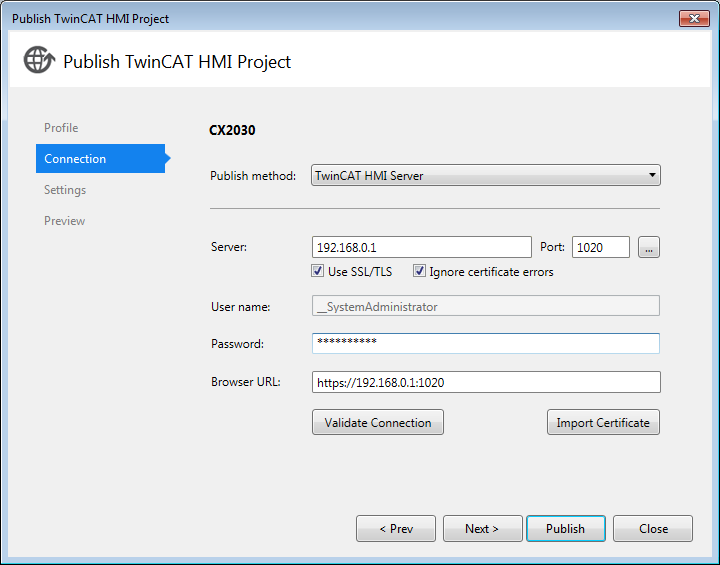Click the Import Certificate button

coord(603,422)
